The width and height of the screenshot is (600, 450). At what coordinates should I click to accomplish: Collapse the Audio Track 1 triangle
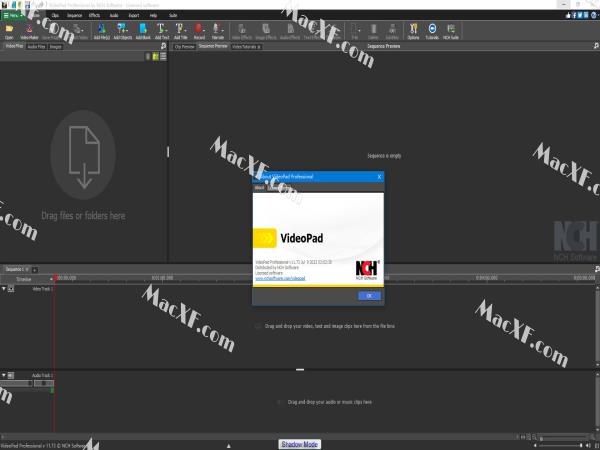(x=3, y=375)
